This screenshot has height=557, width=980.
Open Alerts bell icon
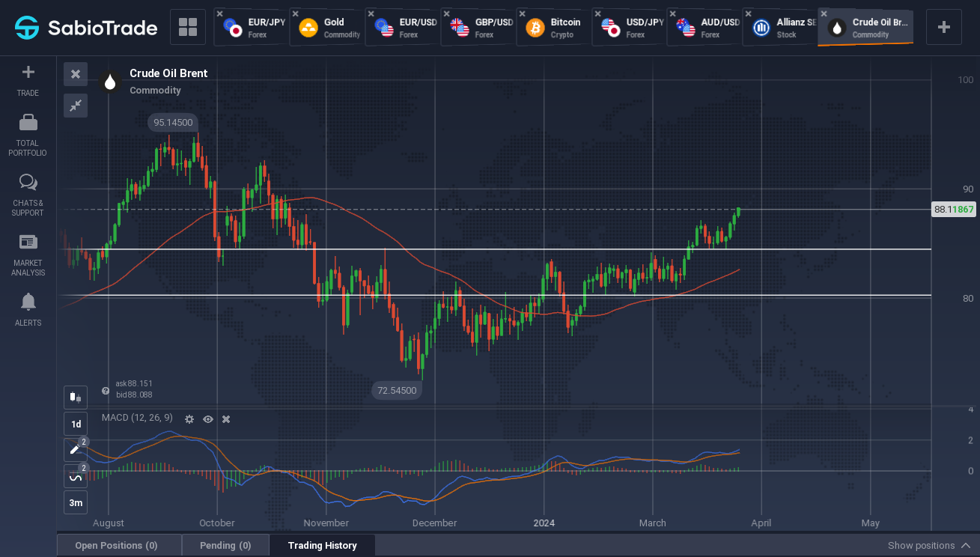(28, 302)
